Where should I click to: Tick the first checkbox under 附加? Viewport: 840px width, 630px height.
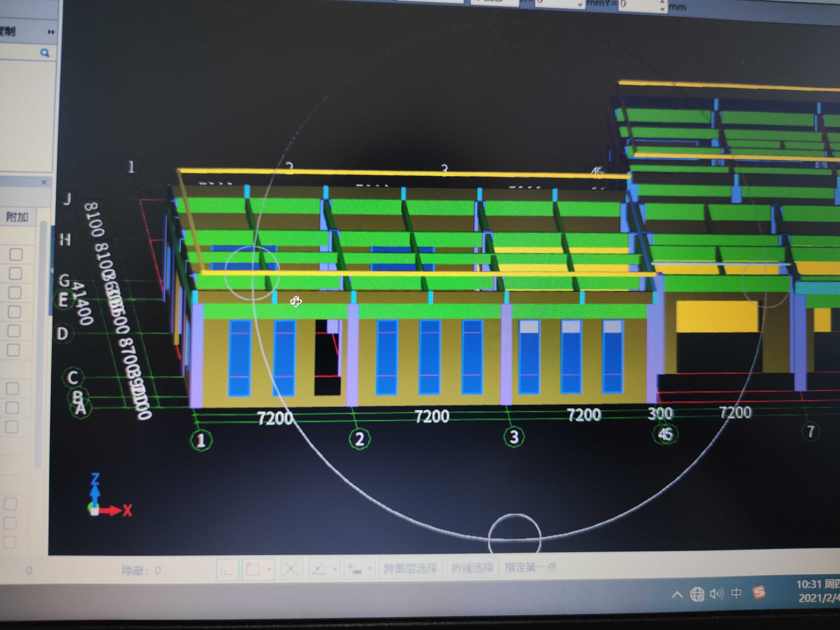[16, 254]
